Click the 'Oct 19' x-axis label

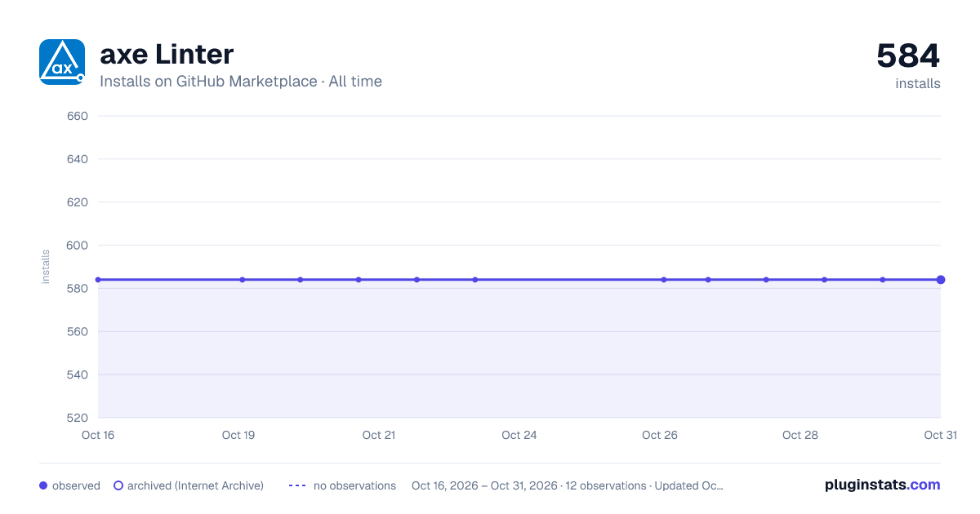tap(238, 435)
